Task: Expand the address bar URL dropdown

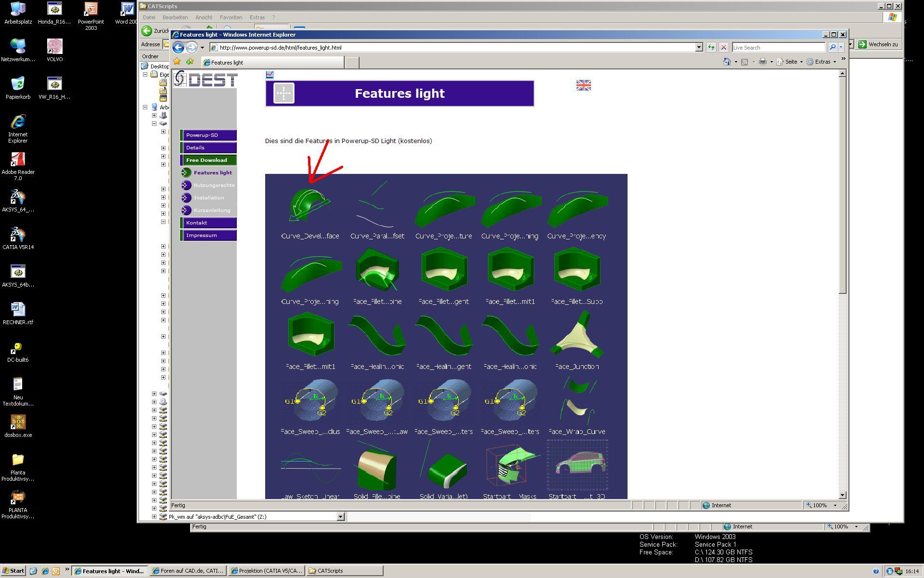Action: (699, 47)
